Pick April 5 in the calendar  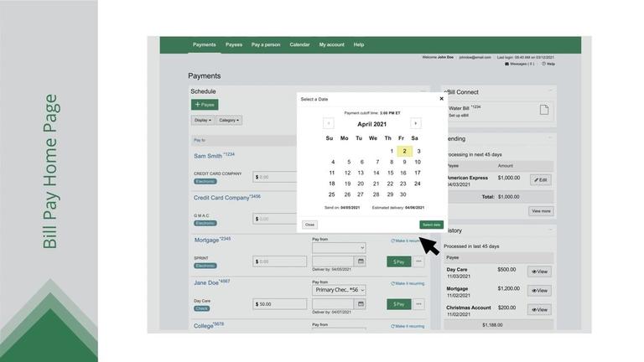click(349, 162)
